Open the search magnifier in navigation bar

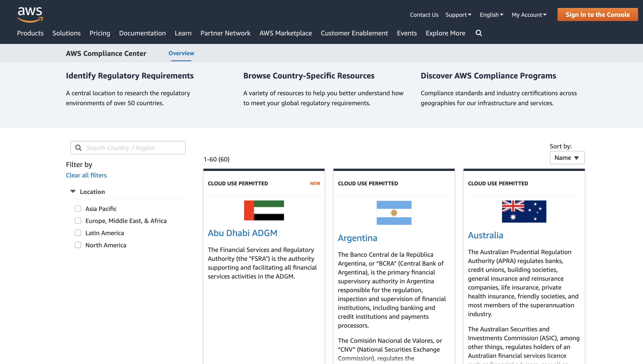pyautogui.click(x=479, y=33)
